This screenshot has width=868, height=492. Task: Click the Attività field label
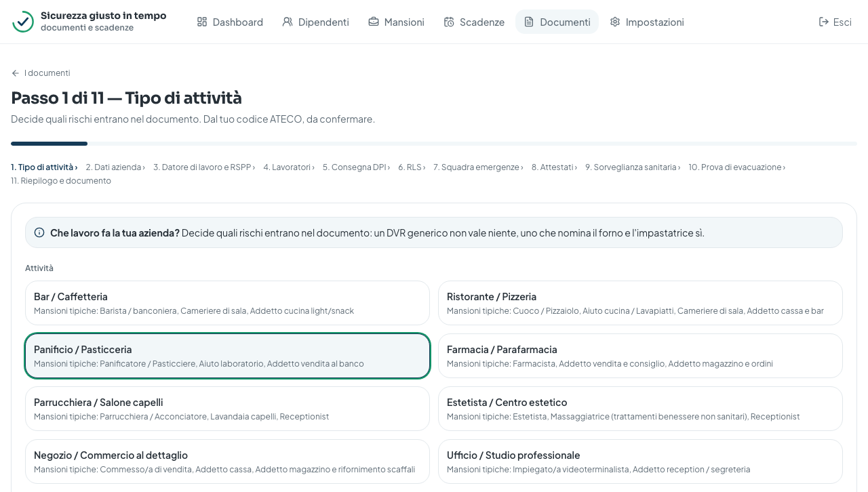click(x=39, y=268)
